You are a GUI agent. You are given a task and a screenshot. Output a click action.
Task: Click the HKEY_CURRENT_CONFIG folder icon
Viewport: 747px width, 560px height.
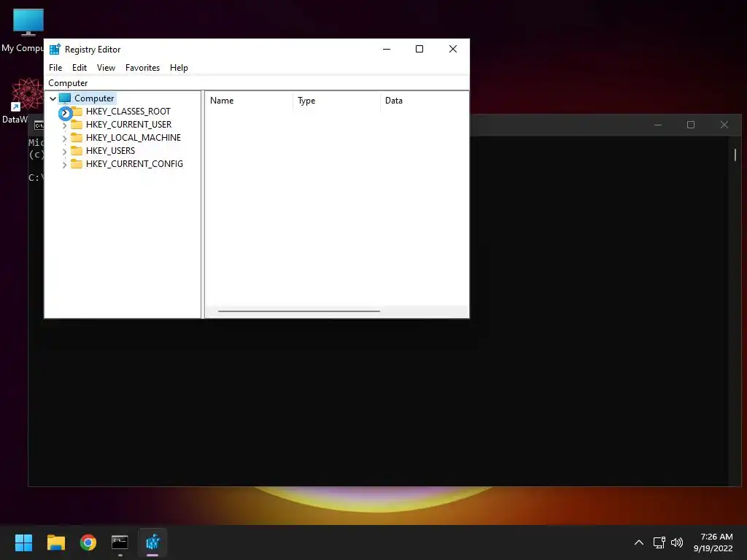pos(77,164)
